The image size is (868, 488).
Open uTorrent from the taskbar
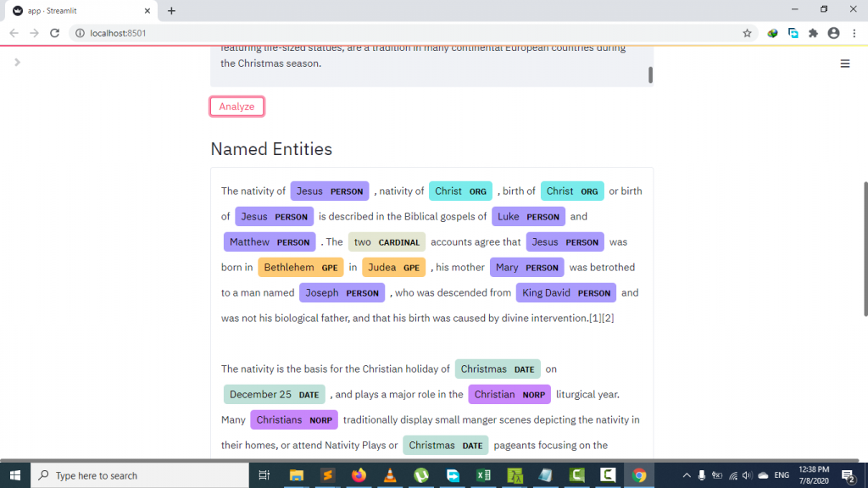[421, 475]
